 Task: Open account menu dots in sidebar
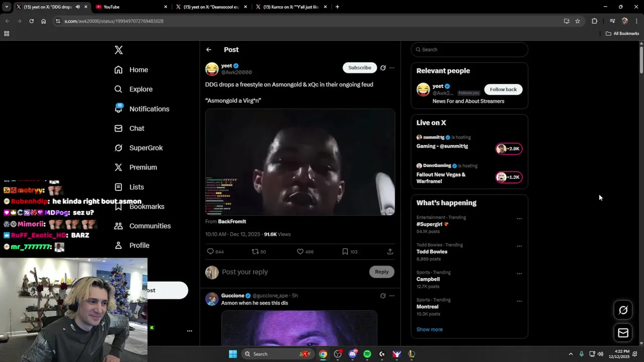coord(190,331)
